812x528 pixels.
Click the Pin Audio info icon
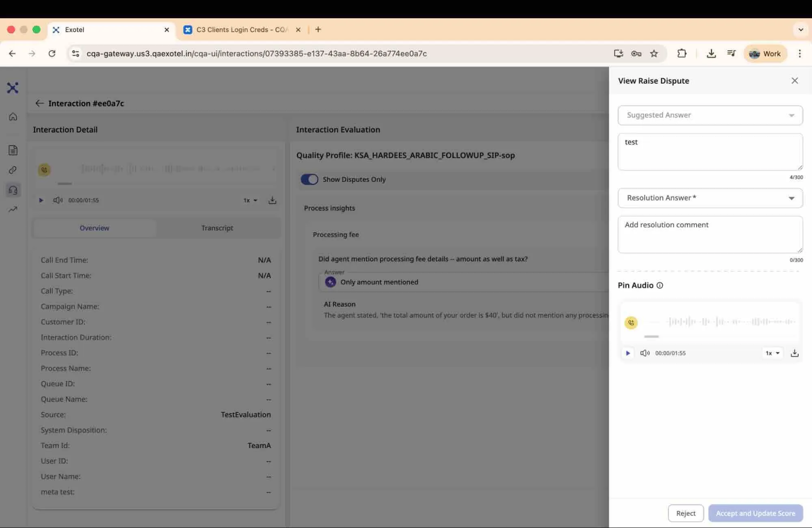tap(660, 285)
